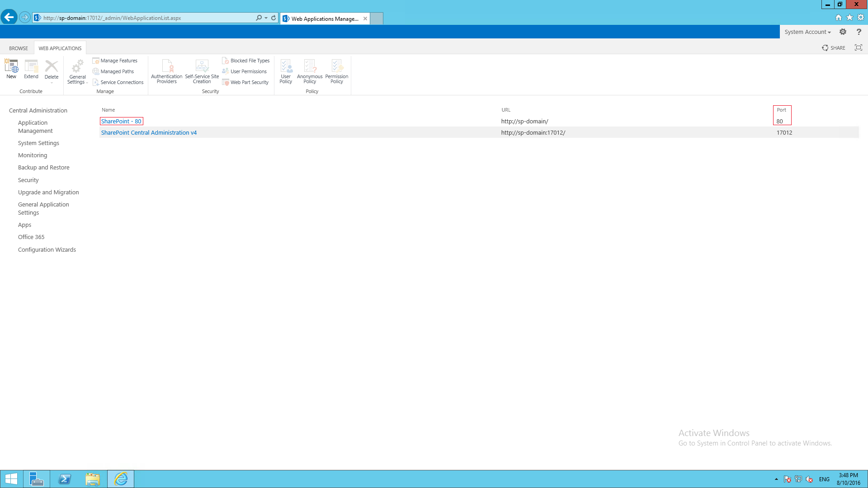The image size is (868, 488).
Task: Open the Apps section
Action: tap(25, 225)
